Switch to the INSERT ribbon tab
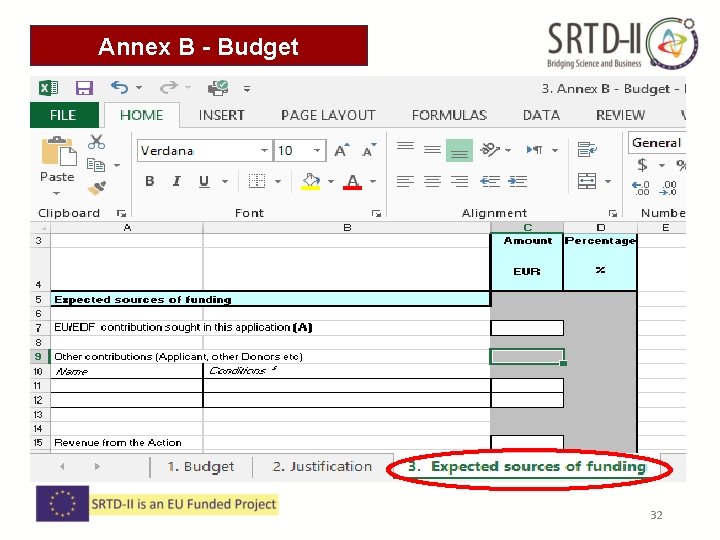Screen dimensions: 720x540 [221, 115]
